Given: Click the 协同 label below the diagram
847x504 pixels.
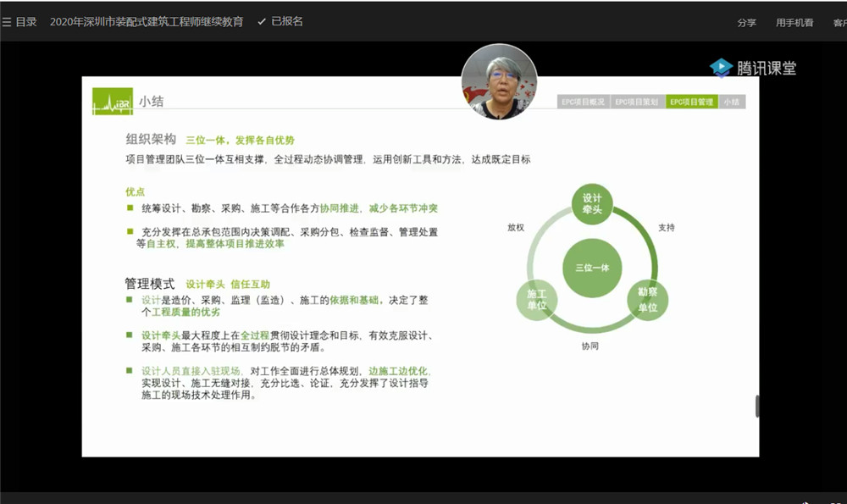Looking at the screenshot, I should pos(591,346).
